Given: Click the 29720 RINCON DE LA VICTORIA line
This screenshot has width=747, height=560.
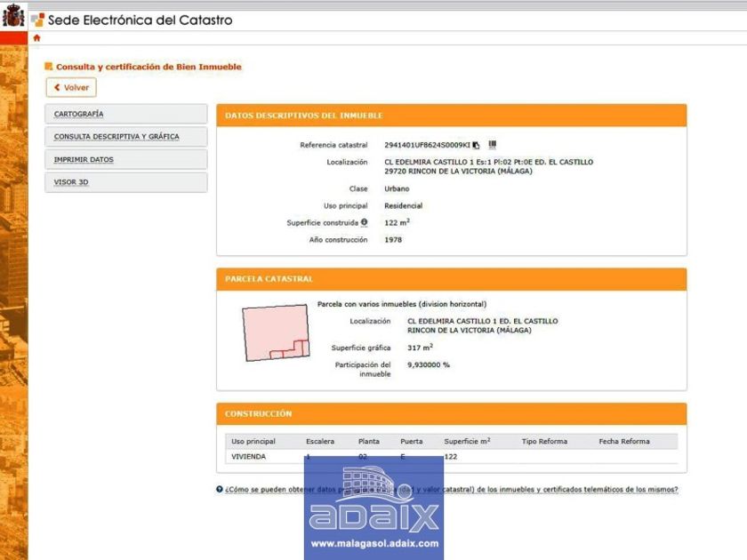Looking at the screenshot, I should (458, 171).
